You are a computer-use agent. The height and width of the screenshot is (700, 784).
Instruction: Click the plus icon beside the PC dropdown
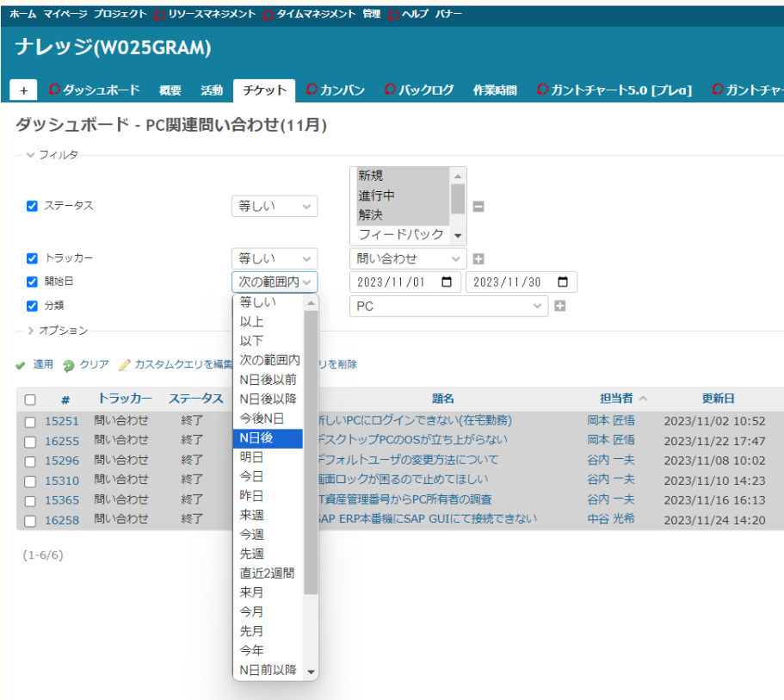click(x=559, y=306)
